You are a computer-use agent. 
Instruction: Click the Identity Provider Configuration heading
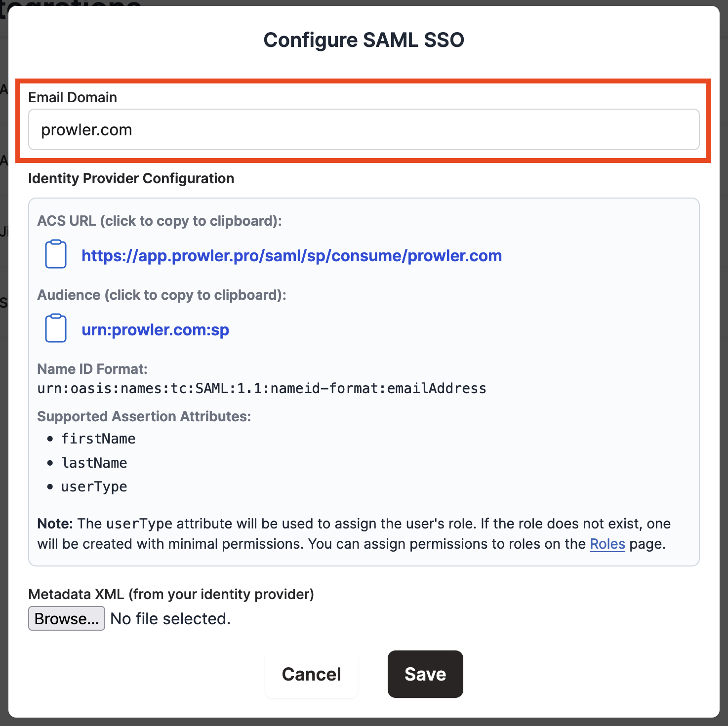pyautogui.click(x=131, y=178)
